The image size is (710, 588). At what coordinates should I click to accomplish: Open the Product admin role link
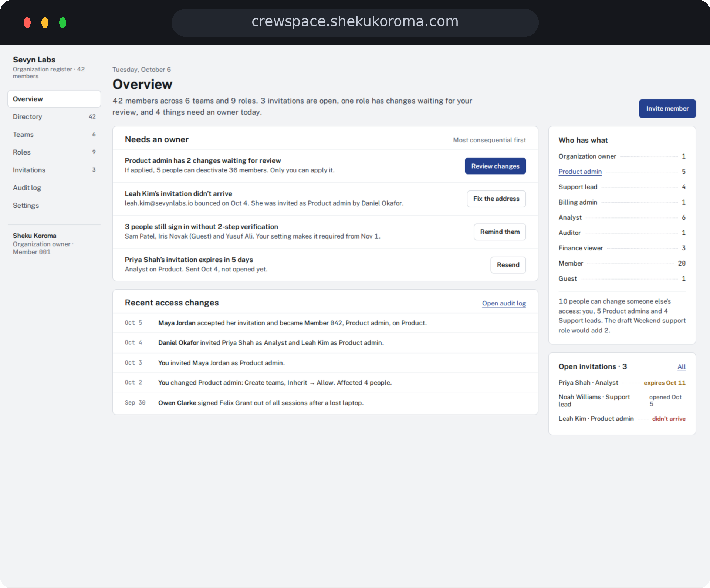(580, 172)
